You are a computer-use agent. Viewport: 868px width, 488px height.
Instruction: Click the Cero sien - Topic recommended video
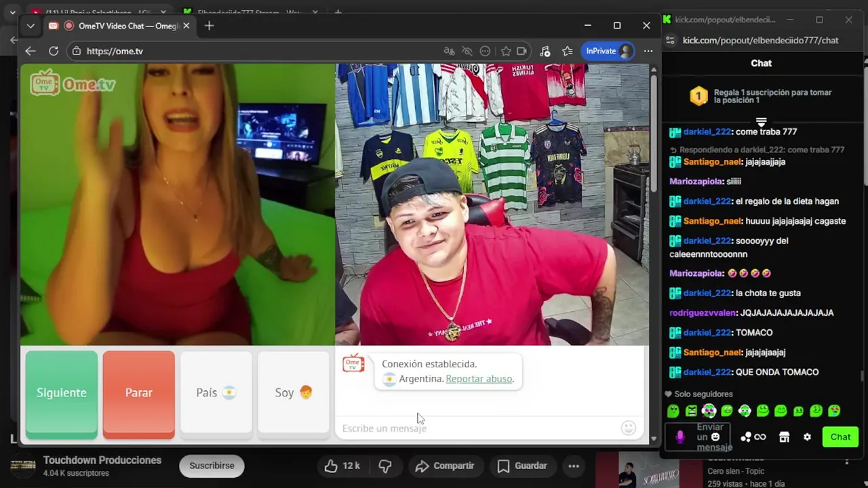pos(736,471)
